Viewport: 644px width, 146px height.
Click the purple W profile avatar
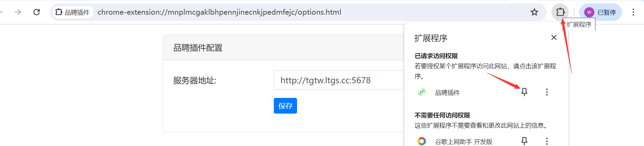pos(589,12)
